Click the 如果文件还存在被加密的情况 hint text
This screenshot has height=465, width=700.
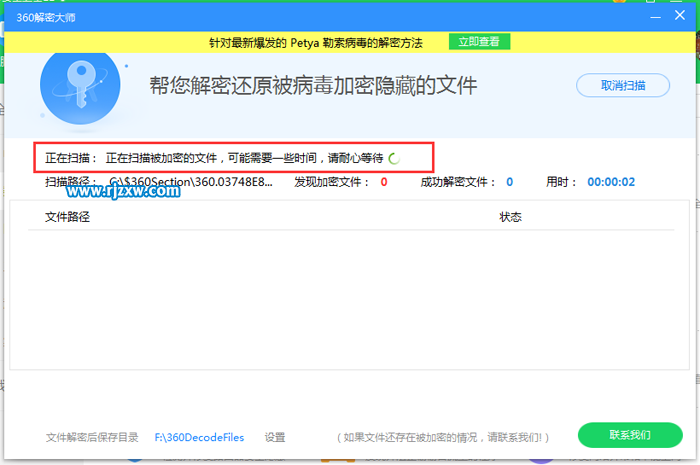443,437
